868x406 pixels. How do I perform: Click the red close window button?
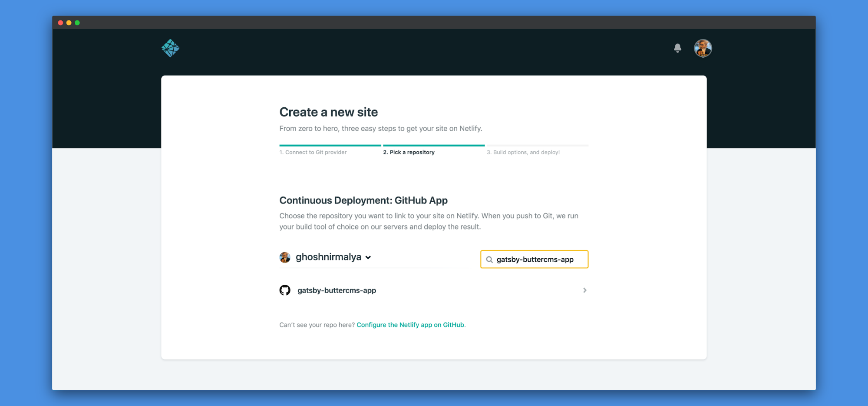[60, 23]
